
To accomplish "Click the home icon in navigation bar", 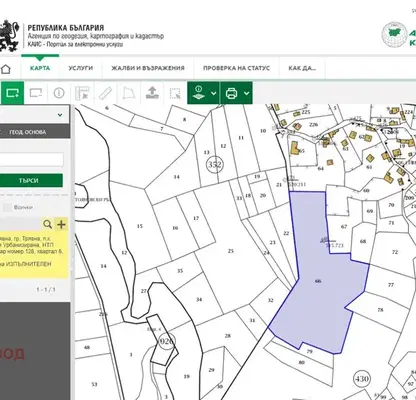I will click(x=6, y=69).
